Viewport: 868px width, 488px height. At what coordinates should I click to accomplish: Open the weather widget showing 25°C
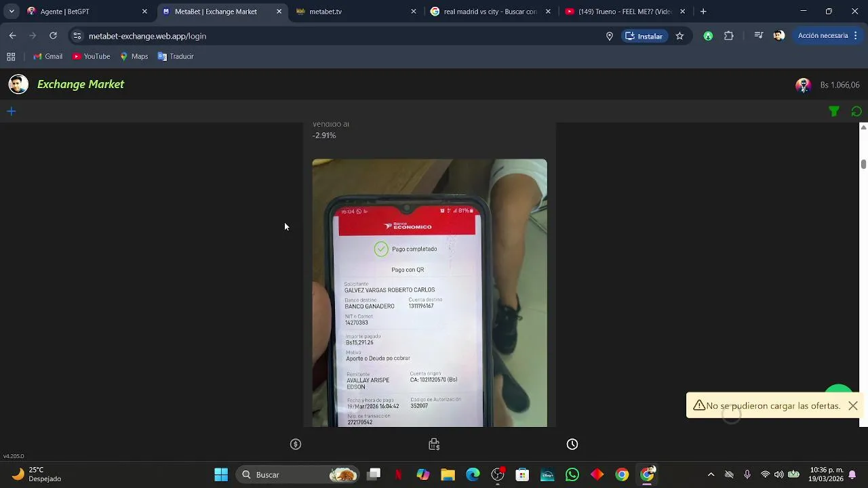[37, 474]
